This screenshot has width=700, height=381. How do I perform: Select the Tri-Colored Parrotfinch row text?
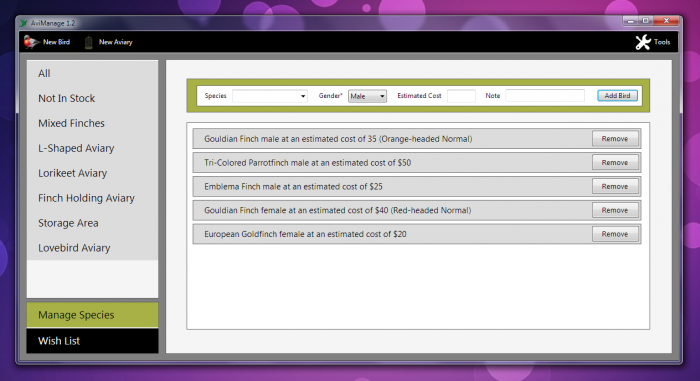pyautogui.click(x=308, y=163)
